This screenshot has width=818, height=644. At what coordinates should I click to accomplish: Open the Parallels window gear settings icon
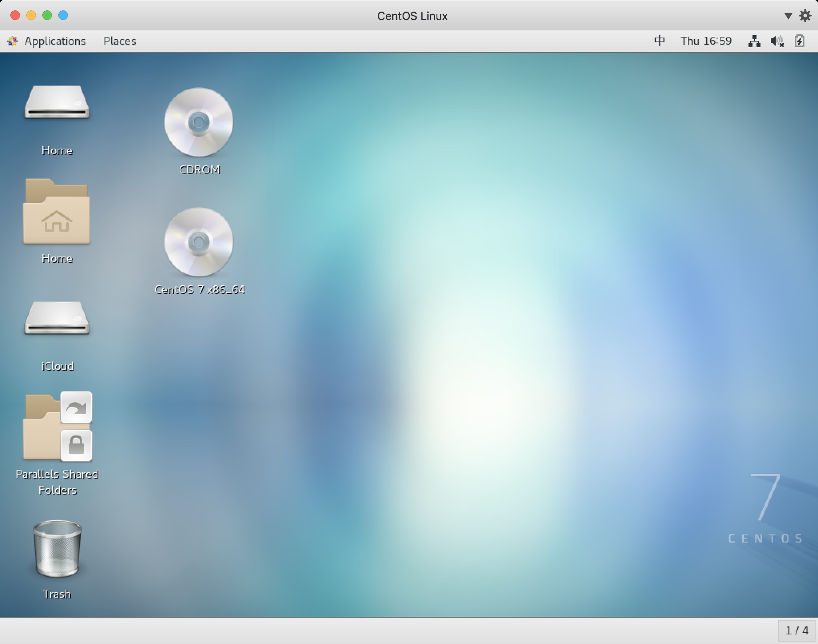[x=805, y=16]
